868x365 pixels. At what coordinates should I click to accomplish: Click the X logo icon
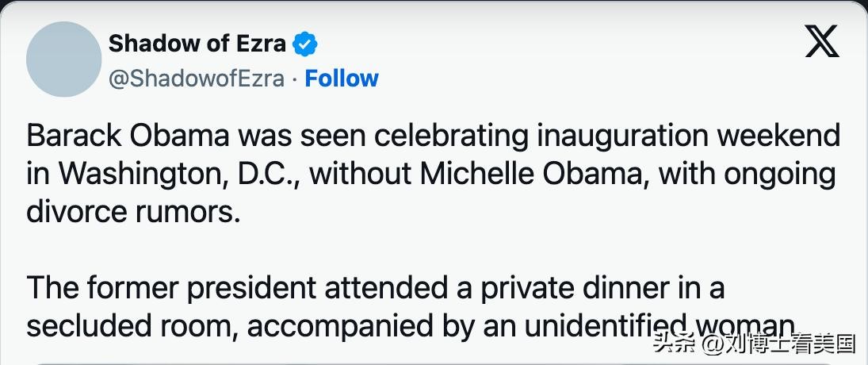(822, 43)
